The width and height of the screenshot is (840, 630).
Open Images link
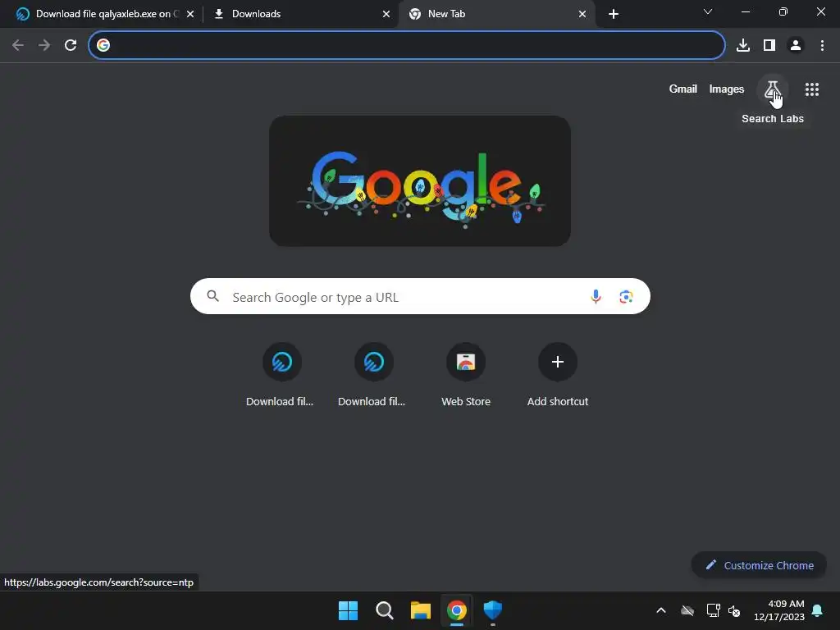tap(727, 89)
